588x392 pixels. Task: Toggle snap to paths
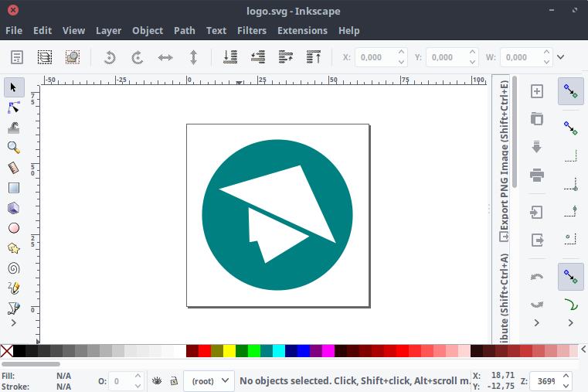tap(571, 304)
